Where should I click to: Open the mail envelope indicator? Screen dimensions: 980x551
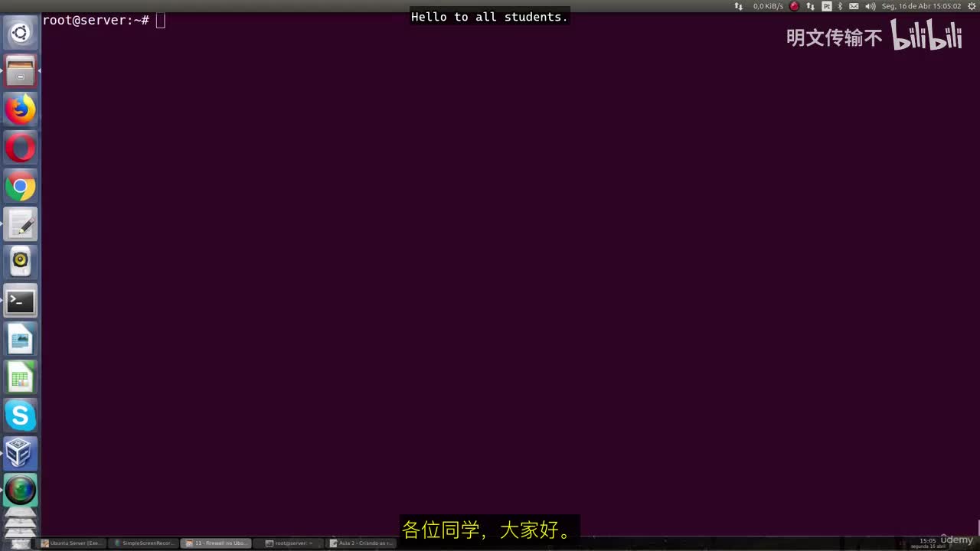(854, 6)
